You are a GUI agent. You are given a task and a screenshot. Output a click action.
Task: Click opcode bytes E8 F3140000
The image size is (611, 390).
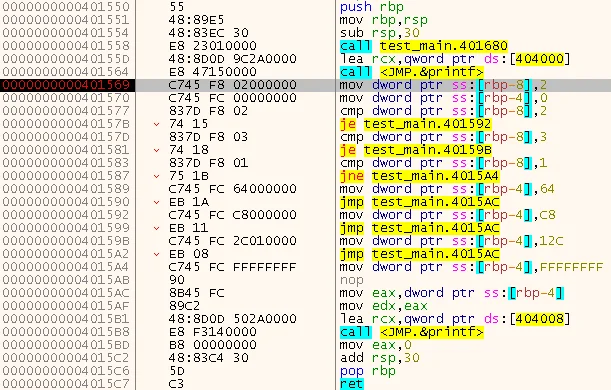pyautogui.click(x=213, y=332)
